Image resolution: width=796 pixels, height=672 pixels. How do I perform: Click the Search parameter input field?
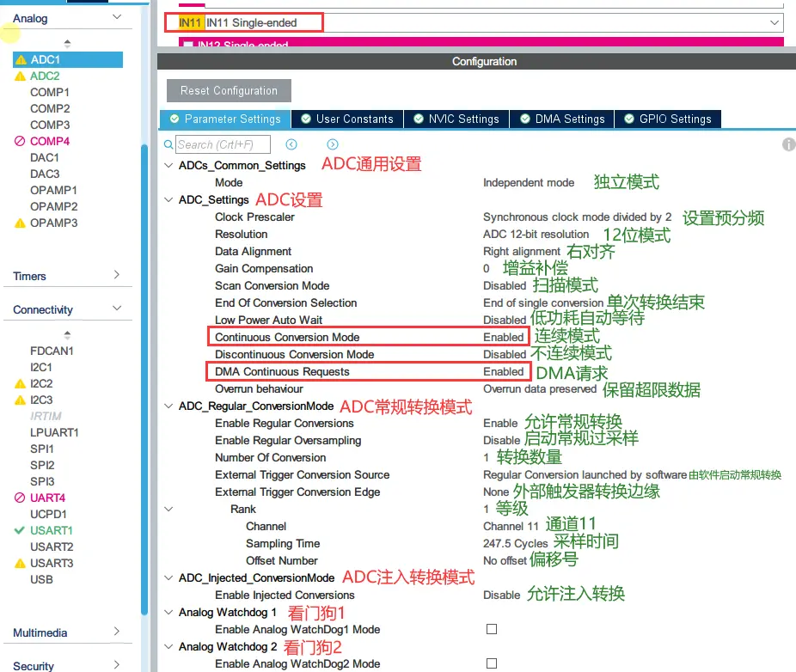pyautogui.click(x=223, y=144)
